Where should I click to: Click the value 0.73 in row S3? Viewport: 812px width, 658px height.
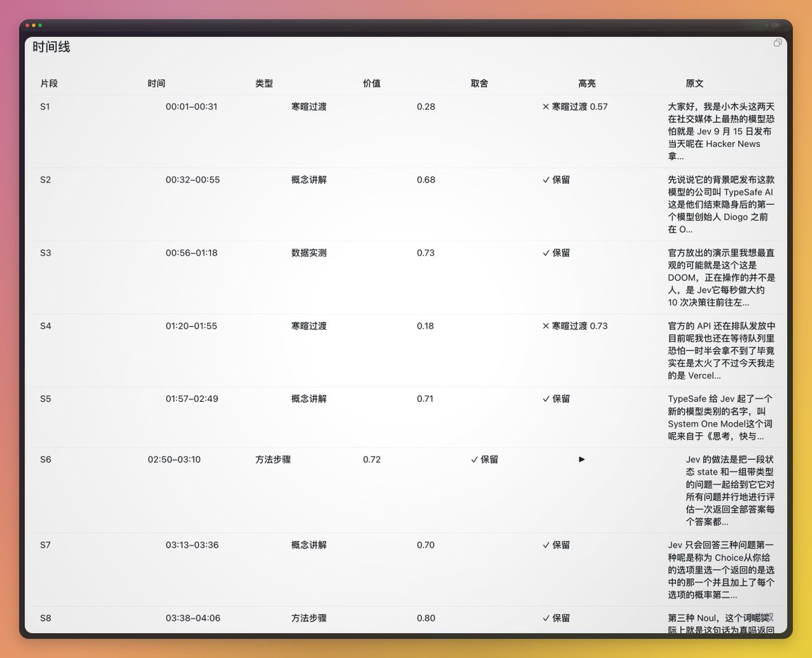(426, 253)
